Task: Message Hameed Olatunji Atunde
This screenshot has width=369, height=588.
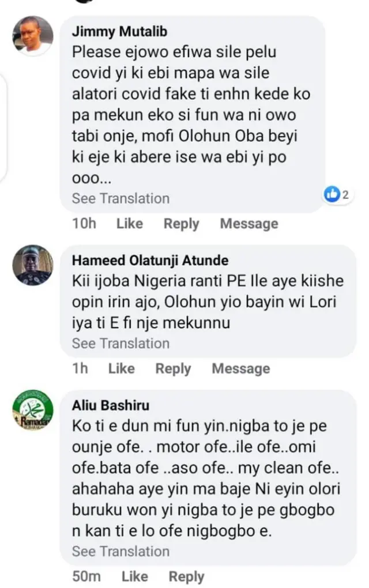Action: [240, 368]
